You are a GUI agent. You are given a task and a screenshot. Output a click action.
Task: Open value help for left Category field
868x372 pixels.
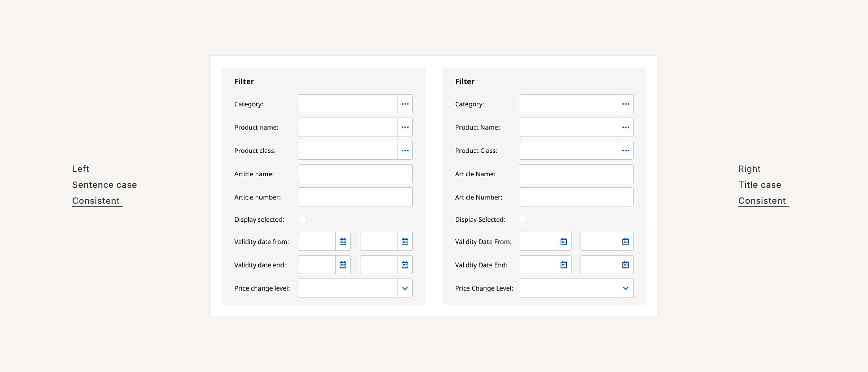(405, 103)
